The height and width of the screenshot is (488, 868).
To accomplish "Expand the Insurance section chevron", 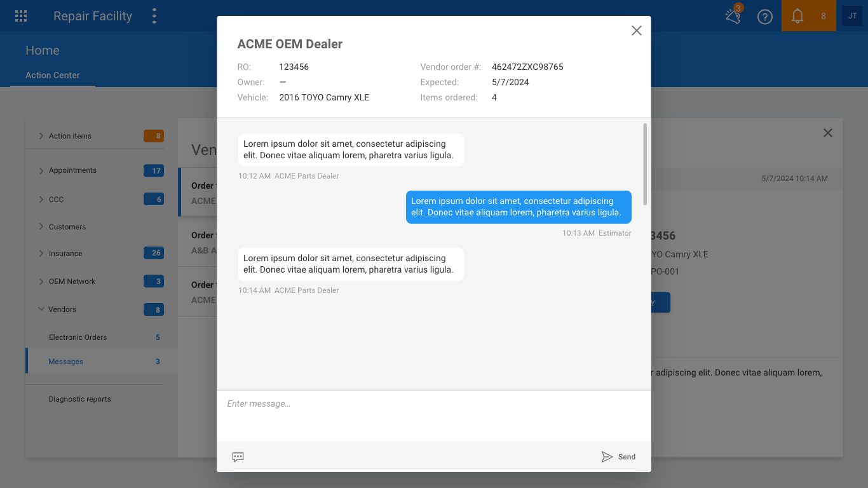I will coord(41,254).
